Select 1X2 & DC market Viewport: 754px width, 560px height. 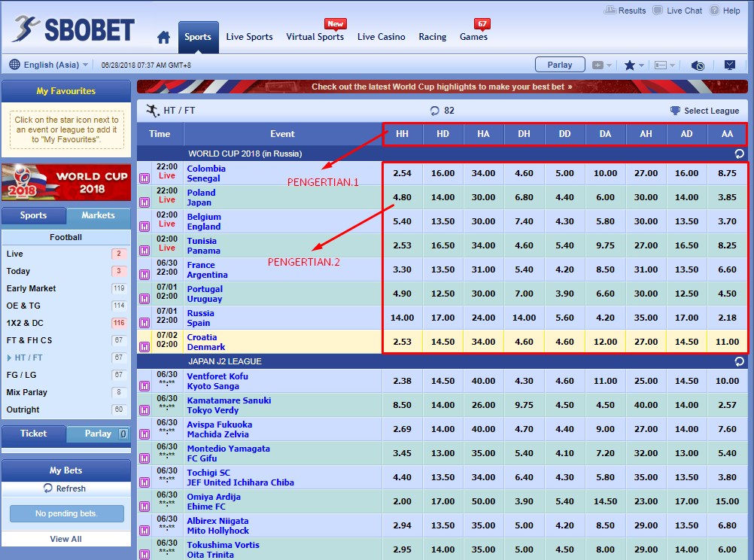point(66,323)
